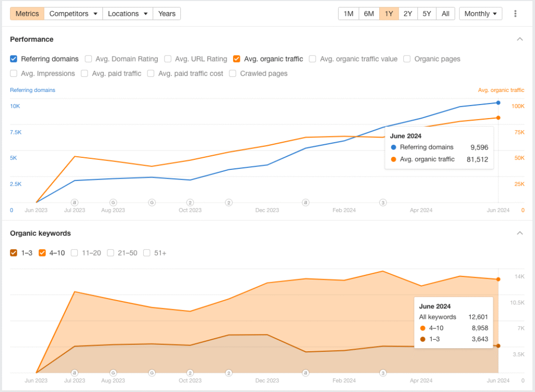Viewport: 535px width, 392px height.
Task: Select the Metrics tab
Action: coord(27,14)
